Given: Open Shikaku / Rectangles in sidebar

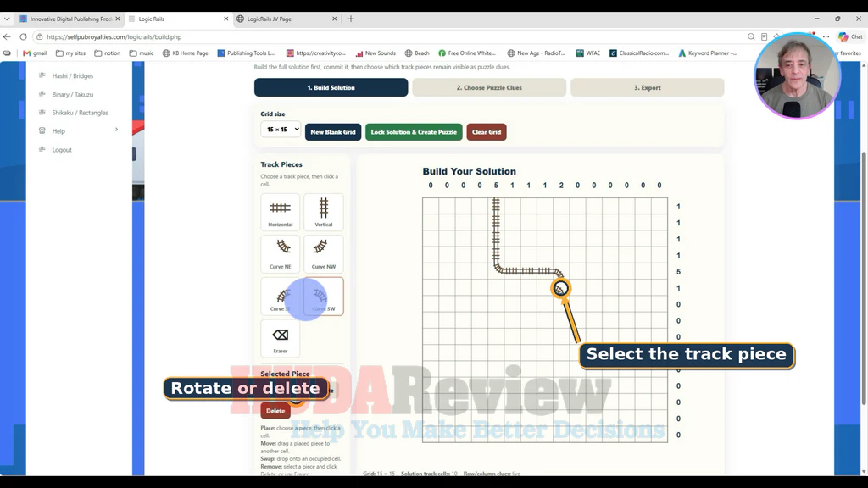Looking at the screenshot, I should tap(80, 113).
